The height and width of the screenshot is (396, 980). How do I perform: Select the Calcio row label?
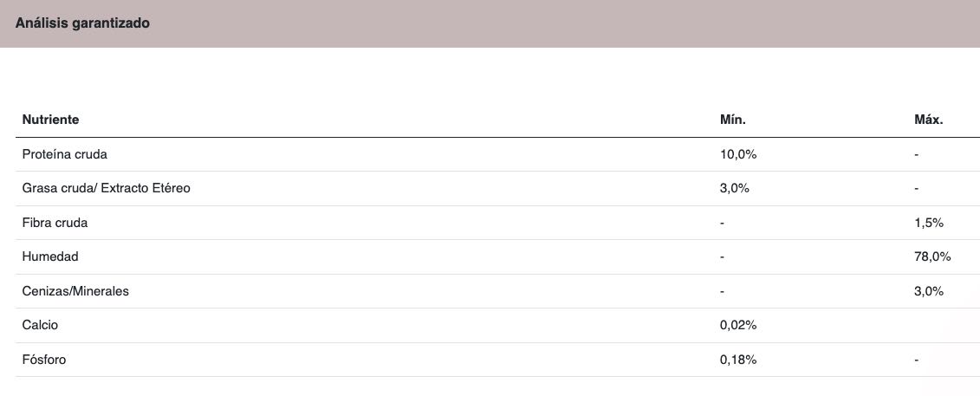click(41, 326)
